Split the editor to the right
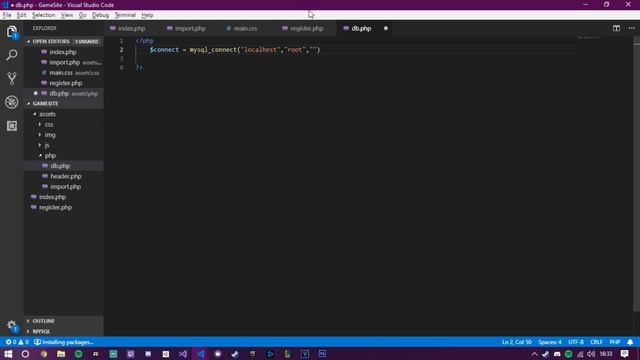This screenshot has height=360, width=640. (616, 28)
